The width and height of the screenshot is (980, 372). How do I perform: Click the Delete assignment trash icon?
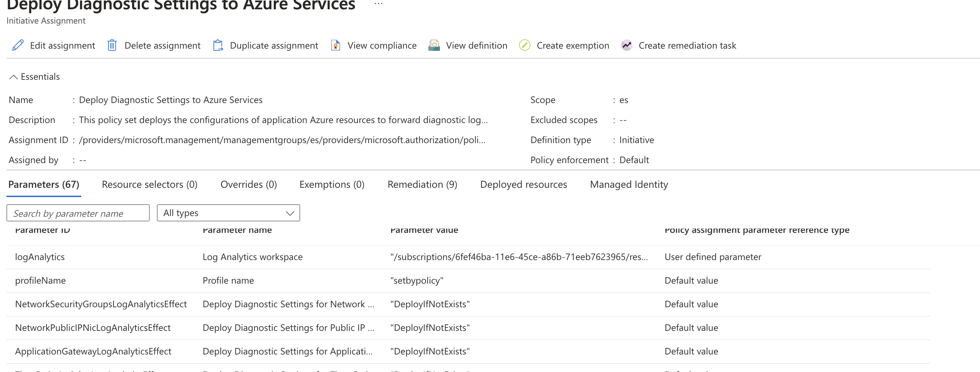pos(111,45)
